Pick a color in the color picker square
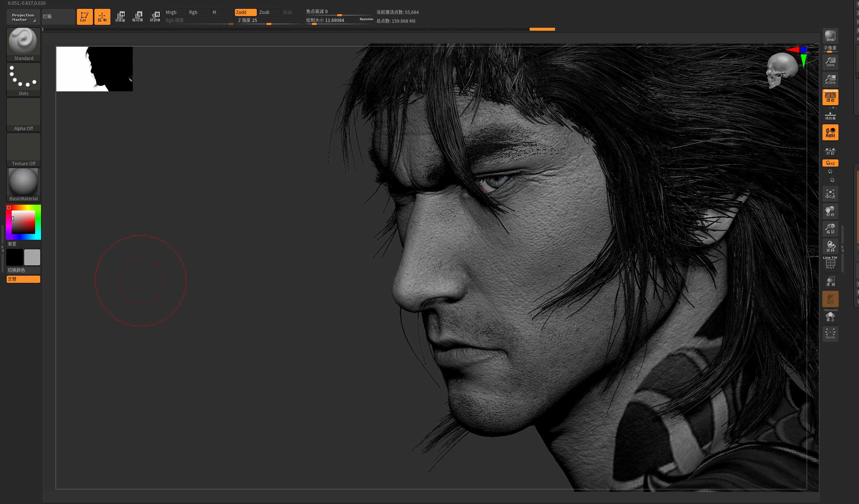This screenshot has height=504, width=859. pos(23,222)
